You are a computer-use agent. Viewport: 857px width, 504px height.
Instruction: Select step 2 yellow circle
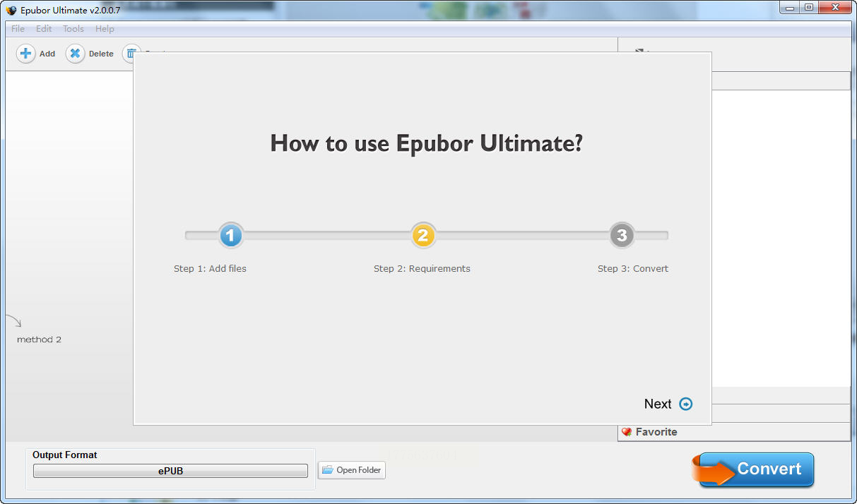(423, 235)
